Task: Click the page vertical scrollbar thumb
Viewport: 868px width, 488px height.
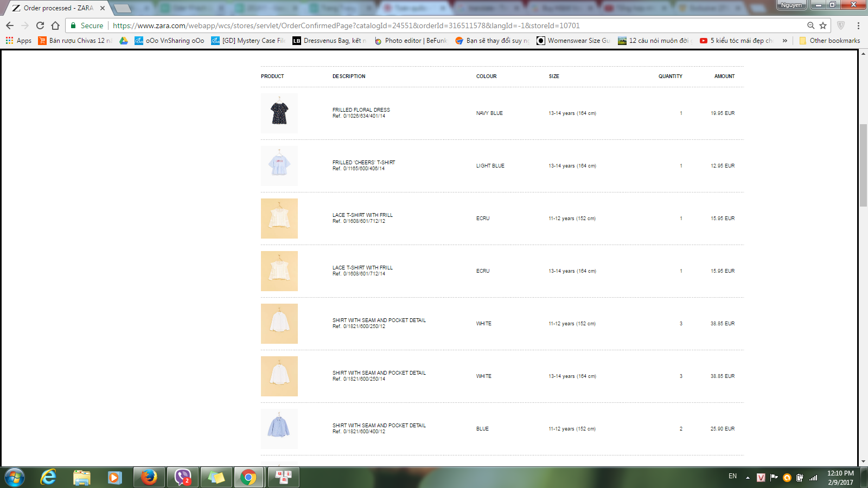Action: click(863, 165)
